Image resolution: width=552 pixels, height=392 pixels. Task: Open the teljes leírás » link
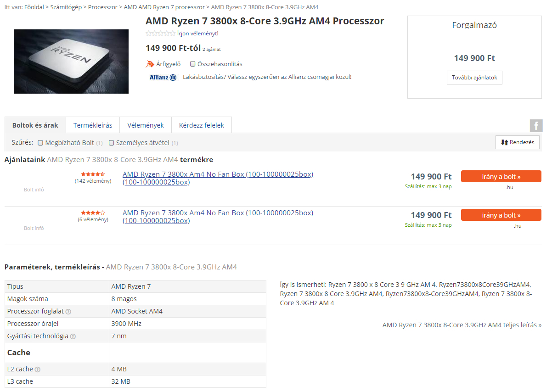[x=462, y=325]
